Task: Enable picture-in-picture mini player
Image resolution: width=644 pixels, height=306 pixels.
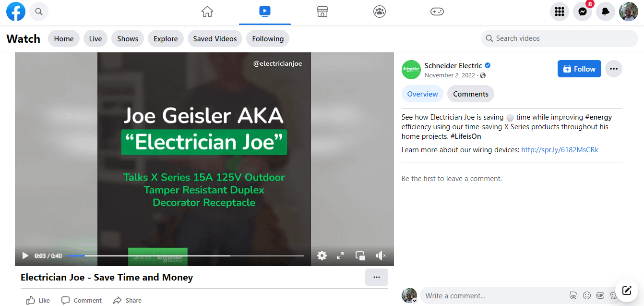Action: [360, 256]
